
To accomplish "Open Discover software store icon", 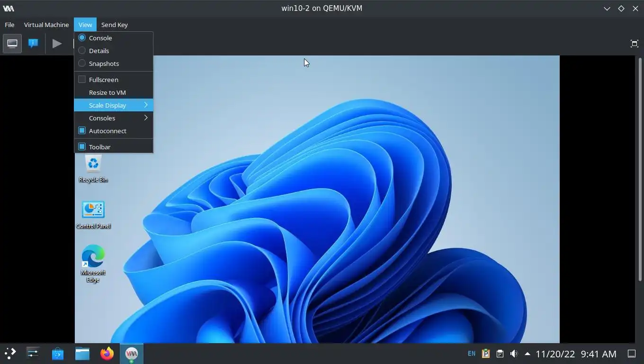I will click(x=58, y=353).
